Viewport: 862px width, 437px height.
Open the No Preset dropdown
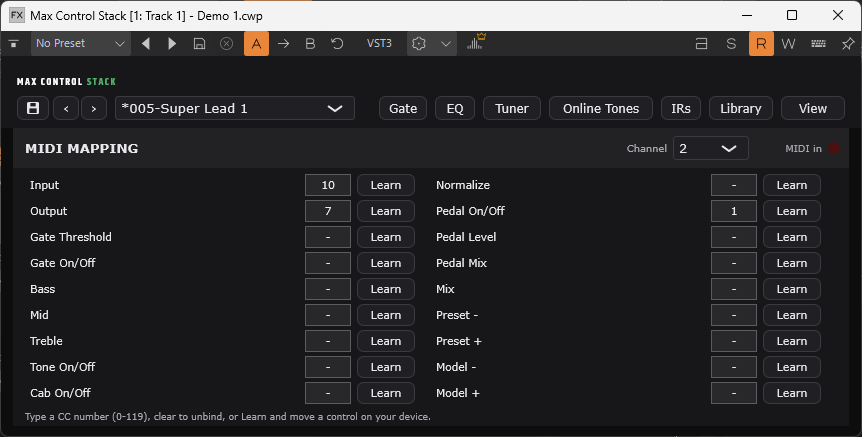click(81, 43)
